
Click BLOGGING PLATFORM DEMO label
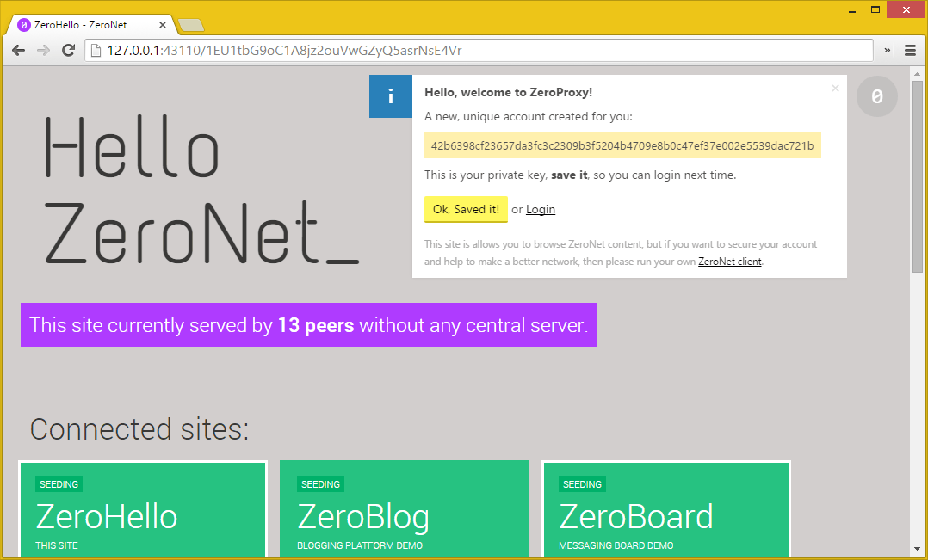360,545
